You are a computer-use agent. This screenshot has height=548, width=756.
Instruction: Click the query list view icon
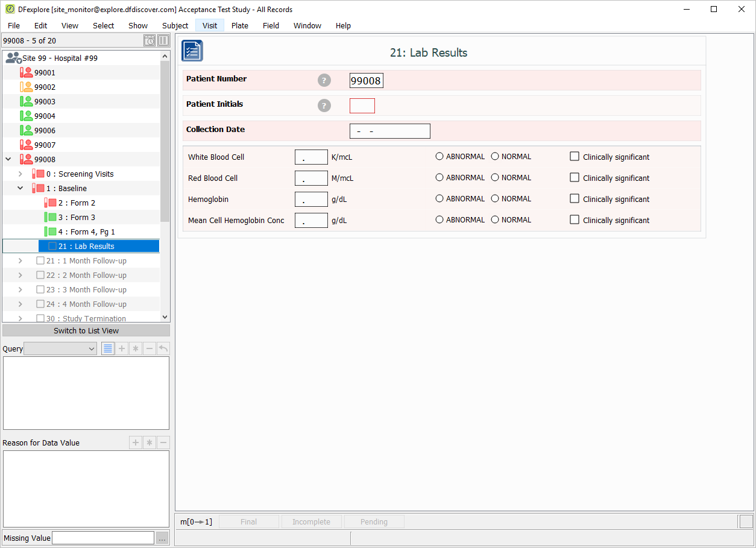pos(108,348)
